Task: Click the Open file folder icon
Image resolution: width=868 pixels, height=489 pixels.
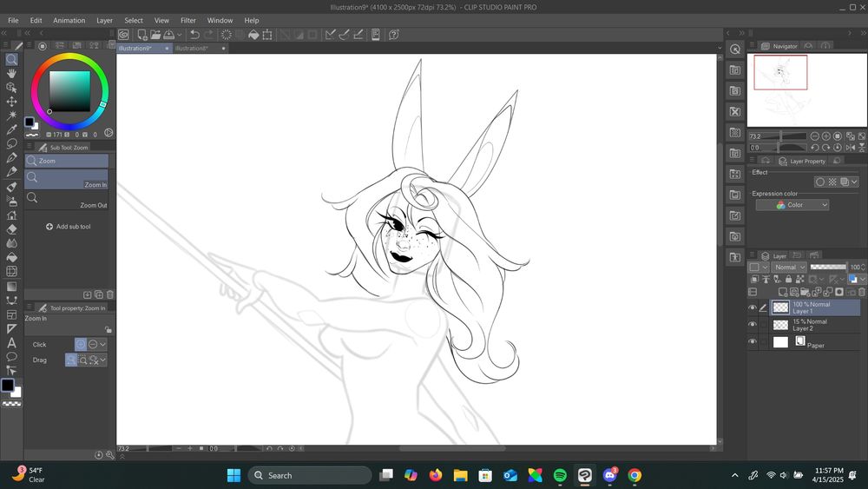Action: tap(155, 35)
